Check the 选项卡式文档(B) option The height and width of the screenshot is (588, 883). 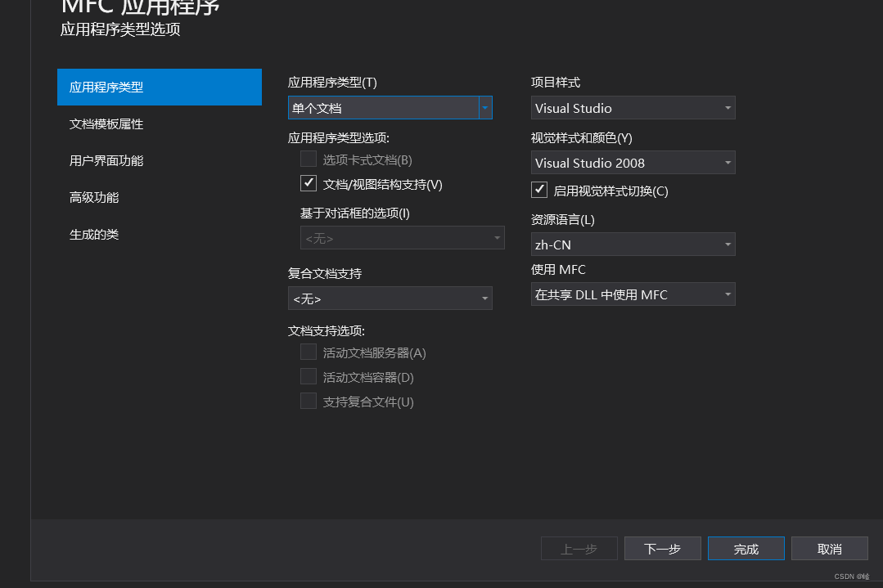point(309,159)
